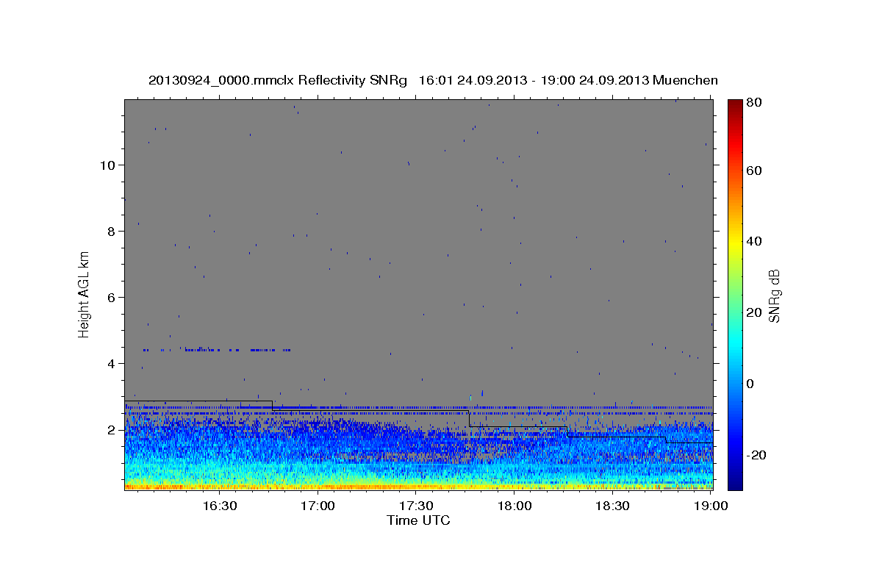Screen dimensions: 882x588
Task: Click the colorbar value 80
Action: click(x=755, y=103)
